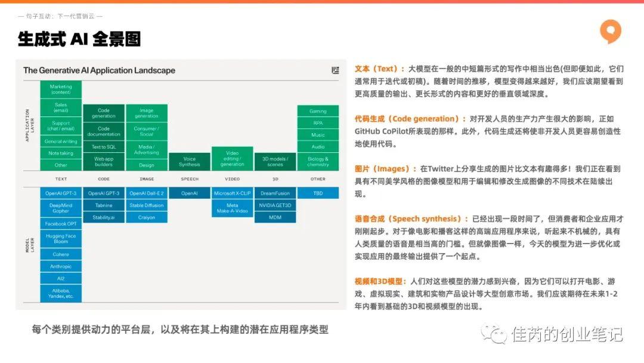Select the Marketing (content) box
644x363 pixels.
61,89
